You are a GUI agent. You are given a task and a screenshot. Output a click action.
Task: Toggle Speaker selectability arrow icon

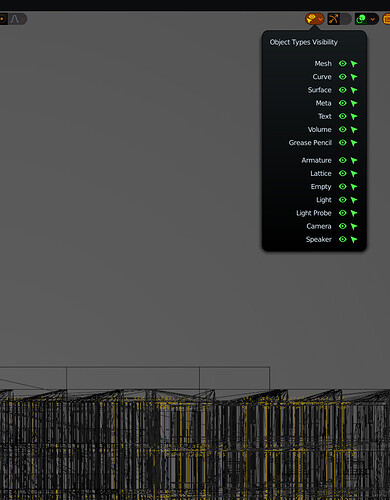[354, 239]
